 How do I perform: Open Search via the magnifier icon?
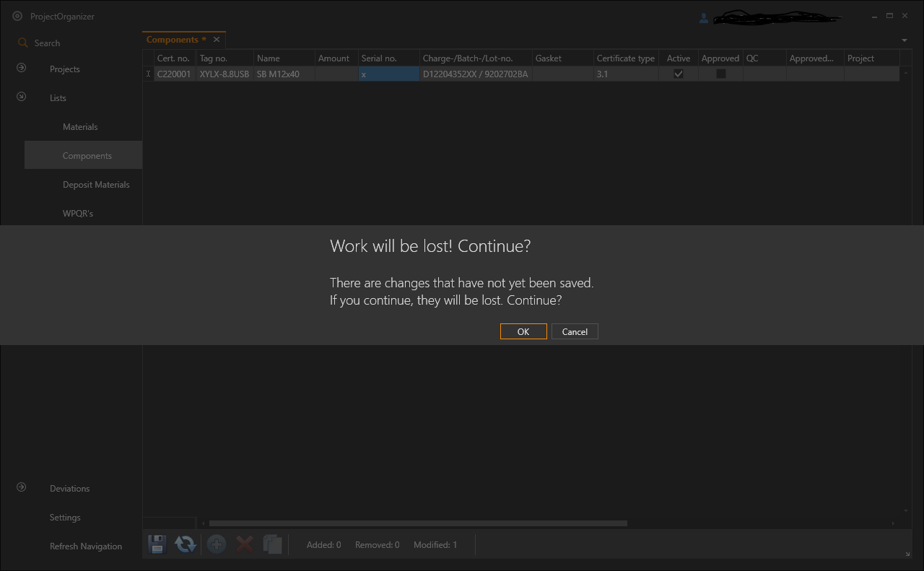click(x=22, y=43)
